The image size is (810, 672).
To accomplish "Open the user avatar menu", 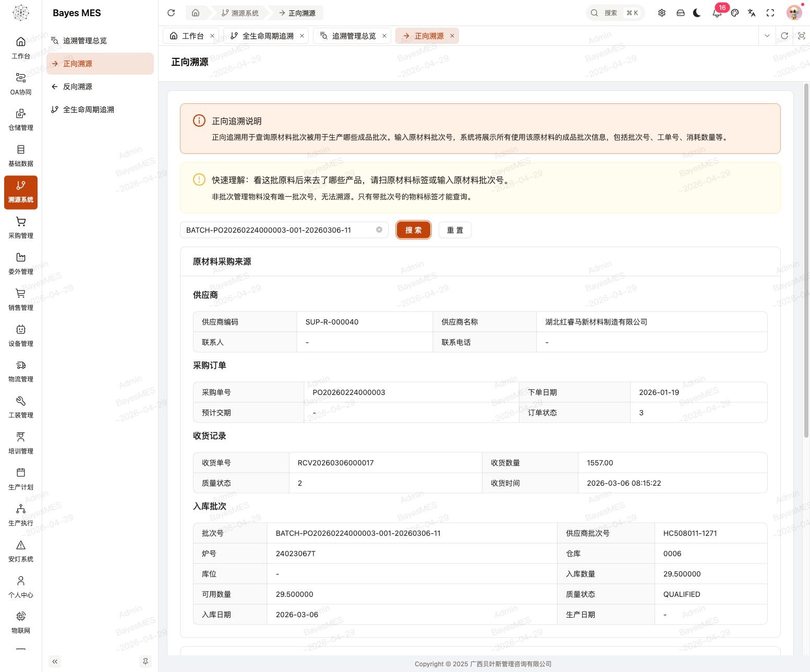I will [794, 13].
